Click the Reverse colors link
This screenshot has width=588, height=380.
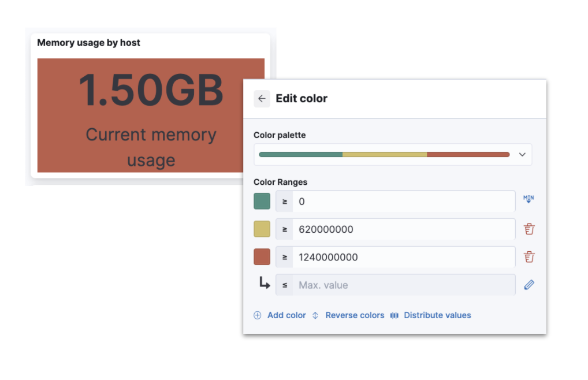[355, 315]
